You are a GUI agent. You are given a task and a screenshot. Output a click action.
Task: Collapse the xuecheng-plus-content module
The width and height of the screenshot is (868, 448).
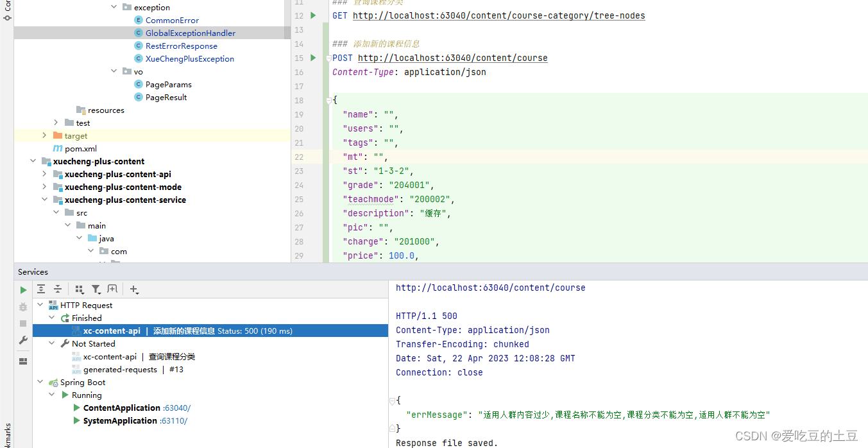pos(33,161)
